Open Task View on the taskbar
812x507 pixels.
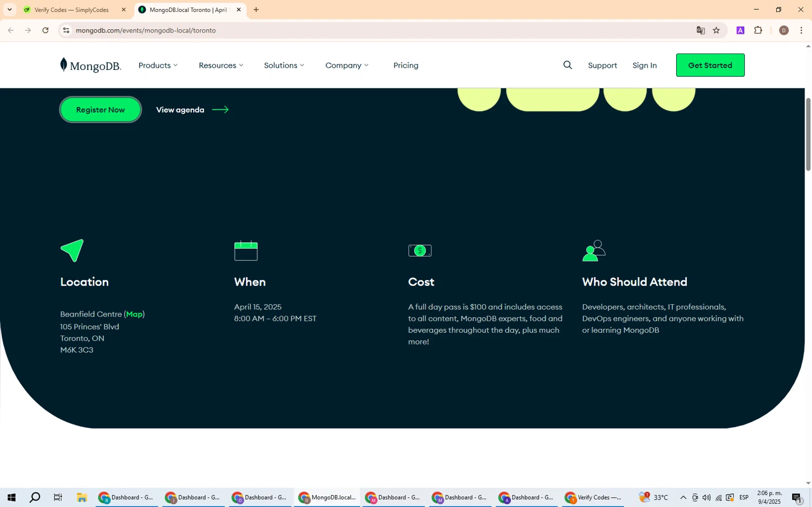coord(58,497)
